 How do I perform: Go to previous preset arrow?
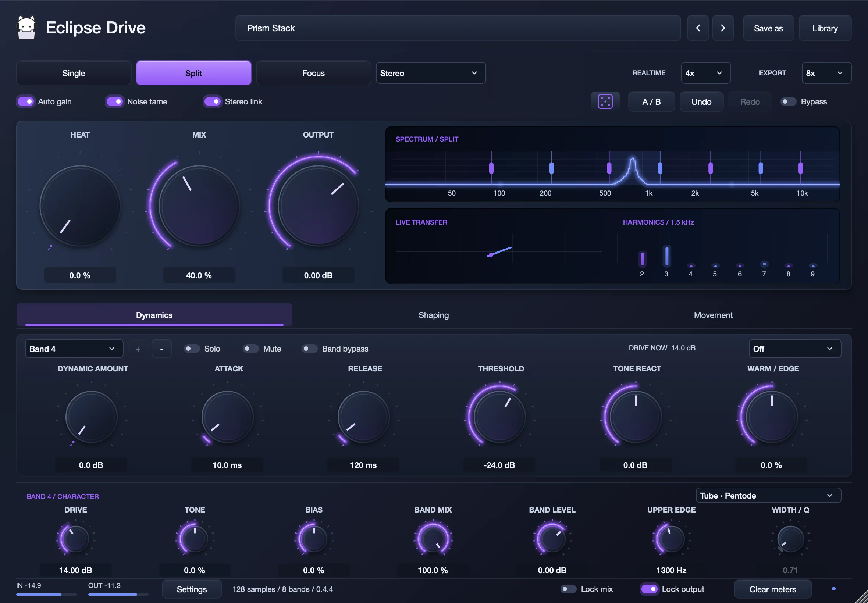[698, 28]
